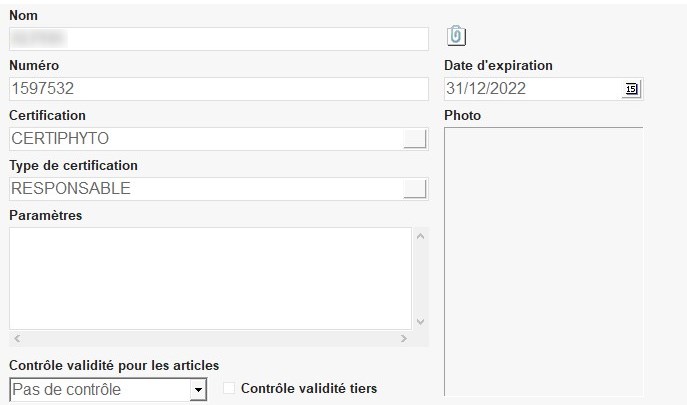The height and width of the screenshot is (405, 687).
Task: Expand the Contrôle validité dropdown arrow
Action: pyautogui.click(x=198, y=390)
